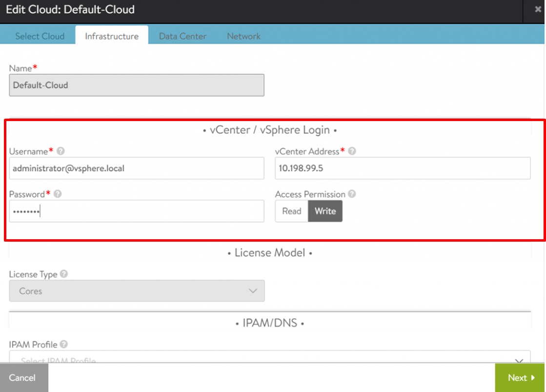Open help icon next to vCenter Address
The width and height of the screenshot is (546, 392).
[352, 151]
